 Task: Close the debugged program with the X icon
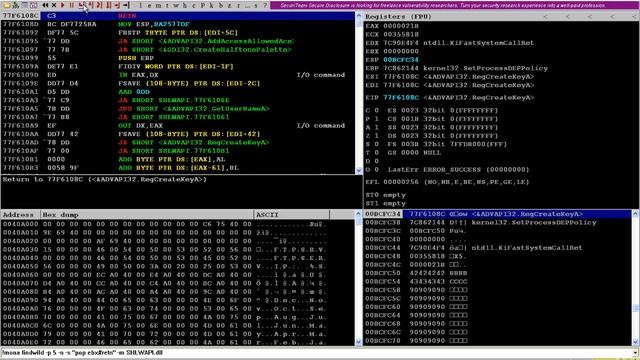[x=54, y=5]
